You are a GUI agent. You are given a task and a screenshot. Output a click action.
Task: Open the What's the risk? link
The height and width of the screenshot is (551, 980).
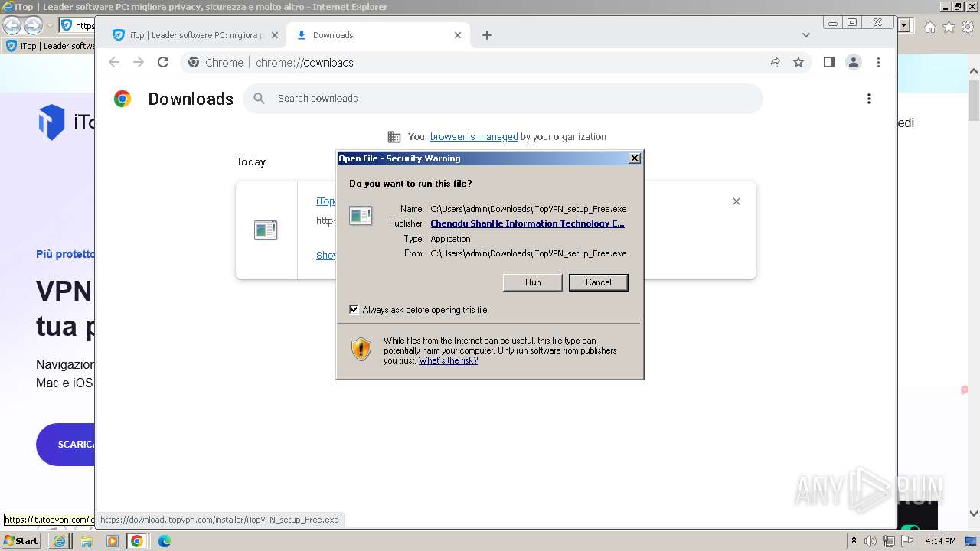pyautogui.click(x=448, y=360)
